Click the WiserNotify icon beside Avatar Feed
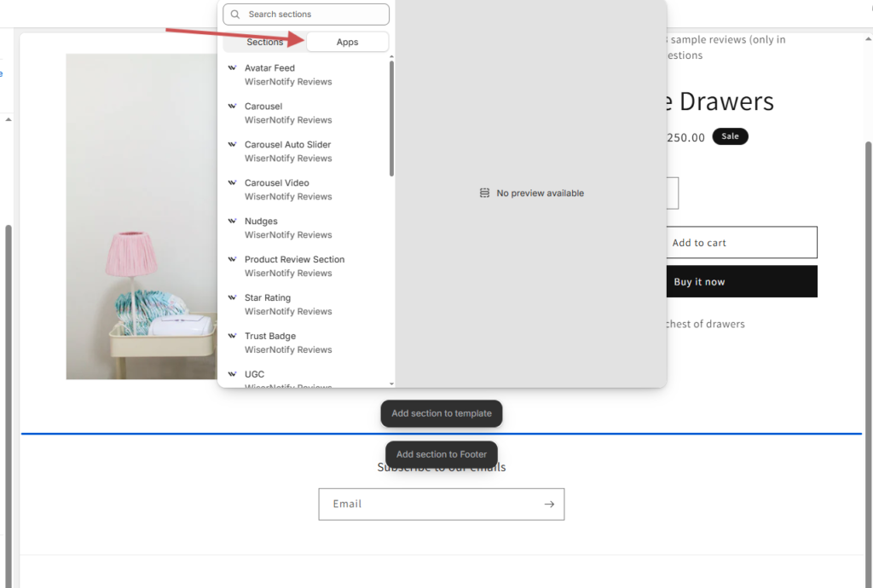The width and height of the screenshot is (873, 588). pos(233,68)
